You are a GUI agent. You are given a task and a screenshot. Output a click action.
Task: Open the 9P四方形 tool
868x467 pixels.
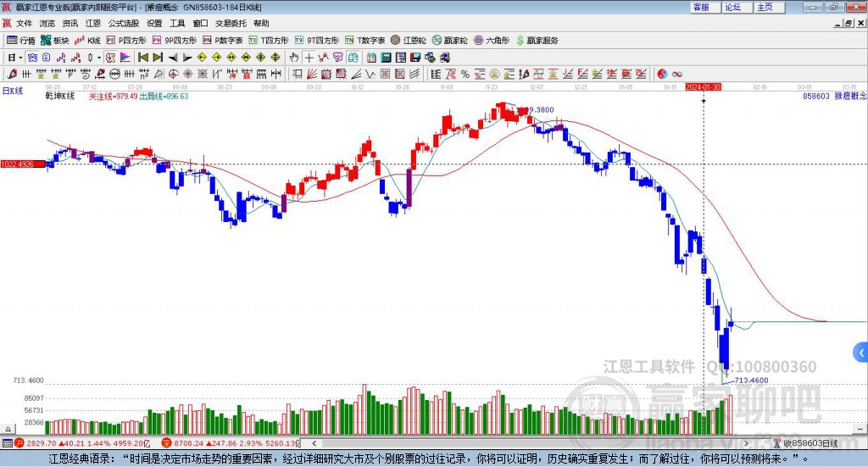tap(175, 41)
